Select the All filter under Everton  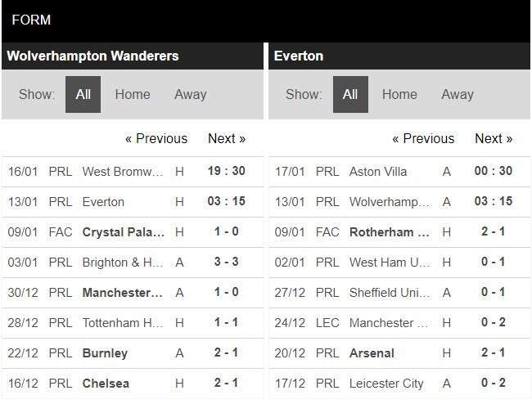point(350,94)
